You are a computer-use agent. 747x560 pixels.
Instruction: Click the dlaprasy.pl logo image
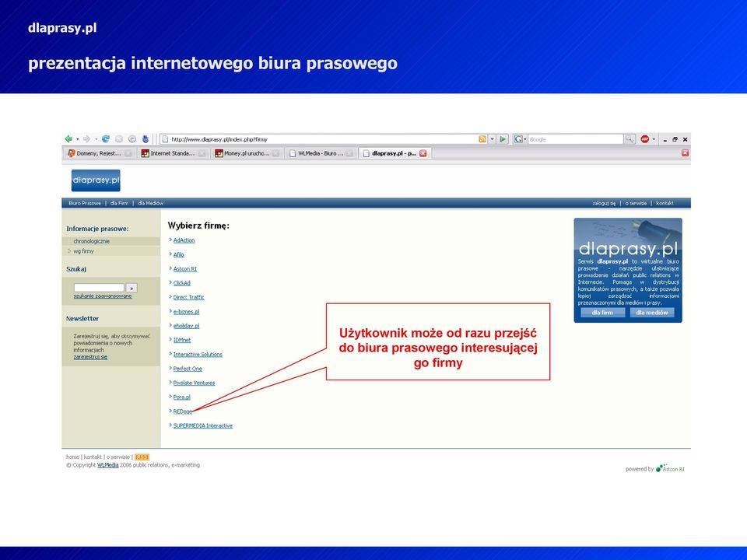(x=96, y=180)
